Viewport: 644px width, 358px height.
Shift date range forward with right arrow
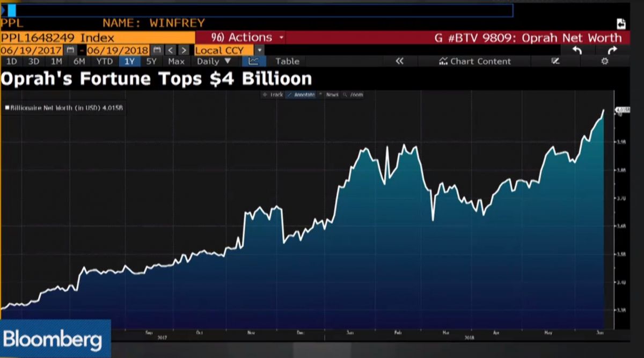click(184, 50)
